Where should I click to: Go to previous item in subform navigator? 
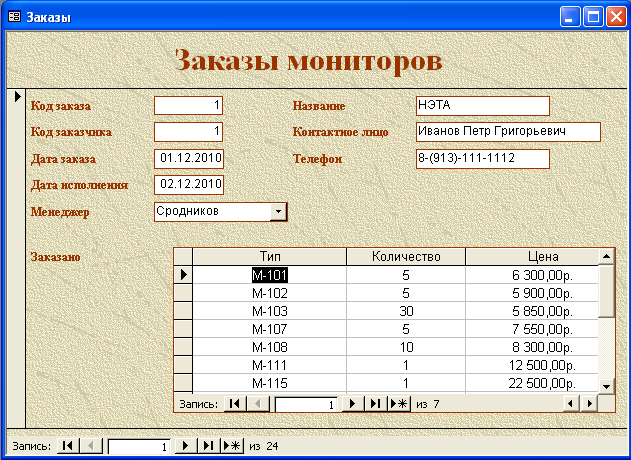pos(258,403)
